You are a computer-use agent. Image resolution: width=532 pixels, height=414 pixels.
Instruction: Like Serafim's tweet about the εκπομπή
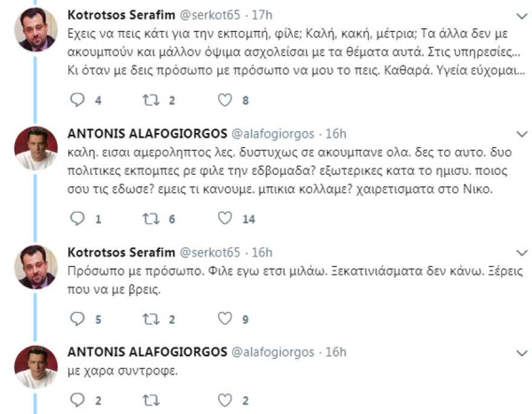click(226, 100)
